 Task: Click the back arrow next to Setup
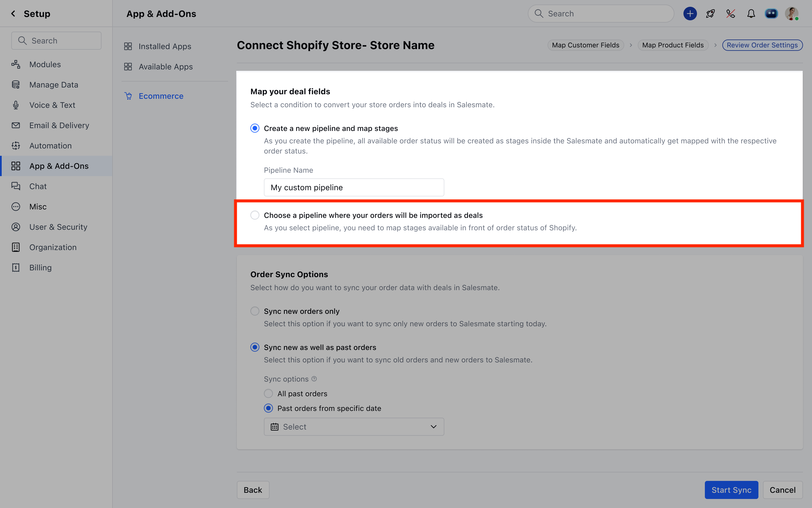coord(13,14)
